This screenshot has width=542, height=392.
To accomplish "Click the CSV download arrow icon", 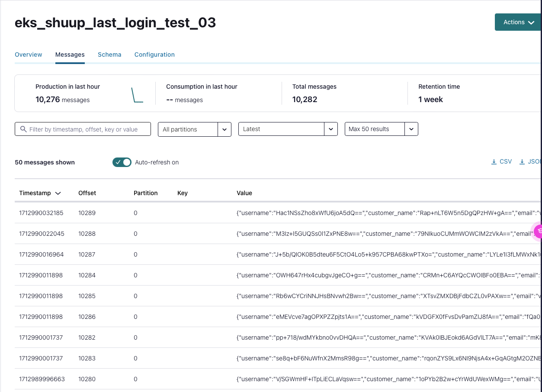I will (494, 162).
